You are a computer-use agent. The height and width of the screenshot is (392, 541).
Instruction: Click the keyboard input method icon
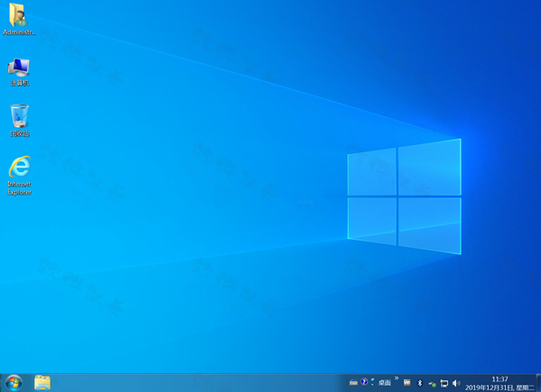point(353,382)
